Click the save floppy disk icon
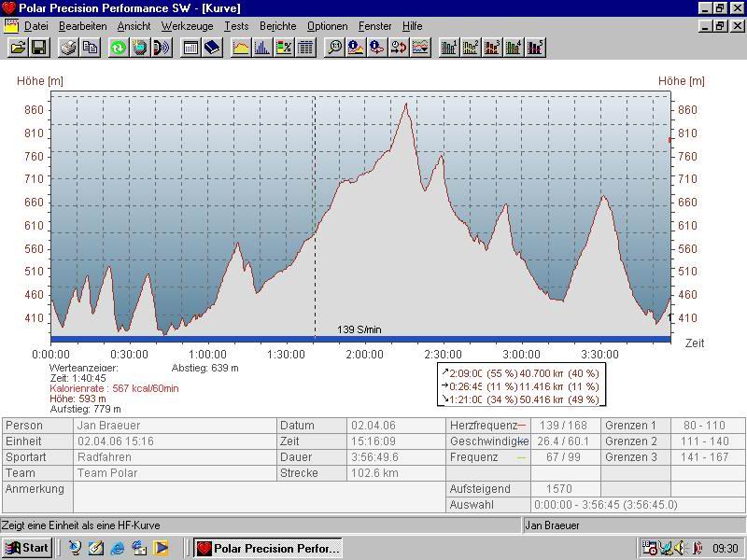 pyautogui.click(x=39, y=48)
